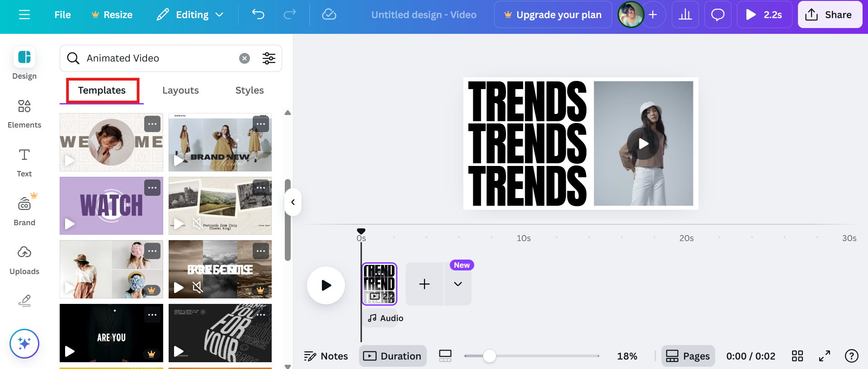Open options for Postcards from Italy template
Viewport: 868px width, 369px height.
[261, 188]
